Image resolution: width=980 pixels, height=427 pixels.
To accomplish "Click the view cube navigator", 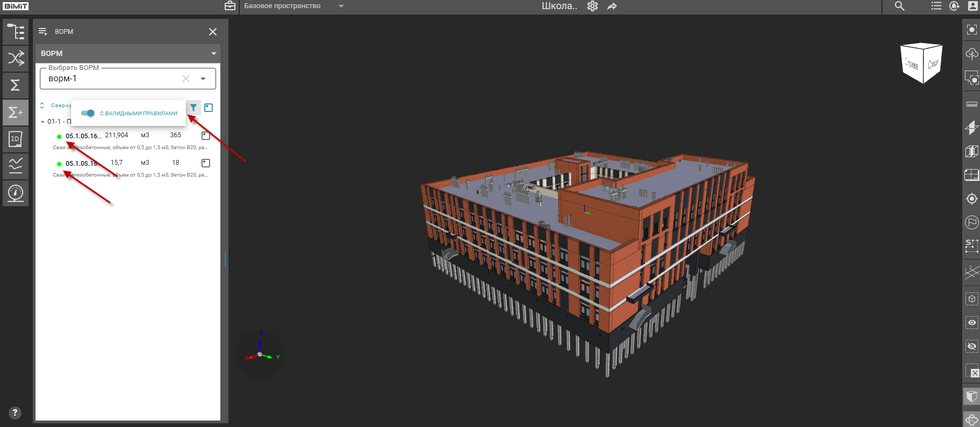I will [921, 63].
